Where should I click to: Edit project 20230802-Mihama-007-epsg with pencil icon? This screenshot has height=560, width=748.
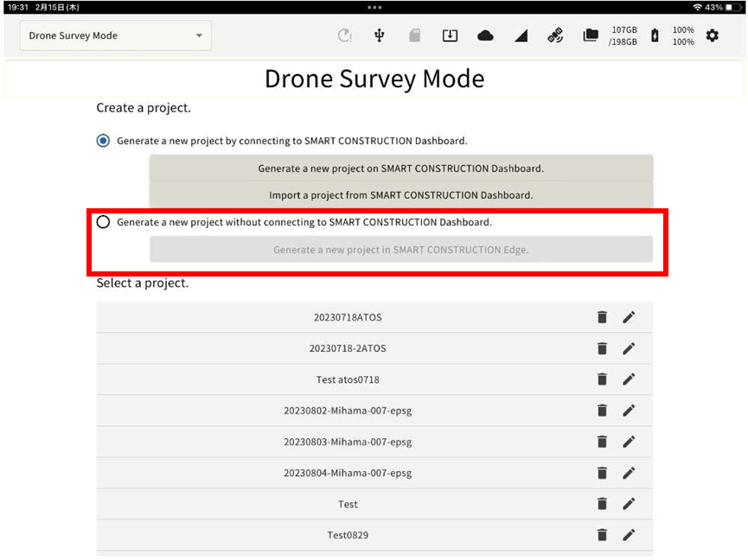[629, 410]
